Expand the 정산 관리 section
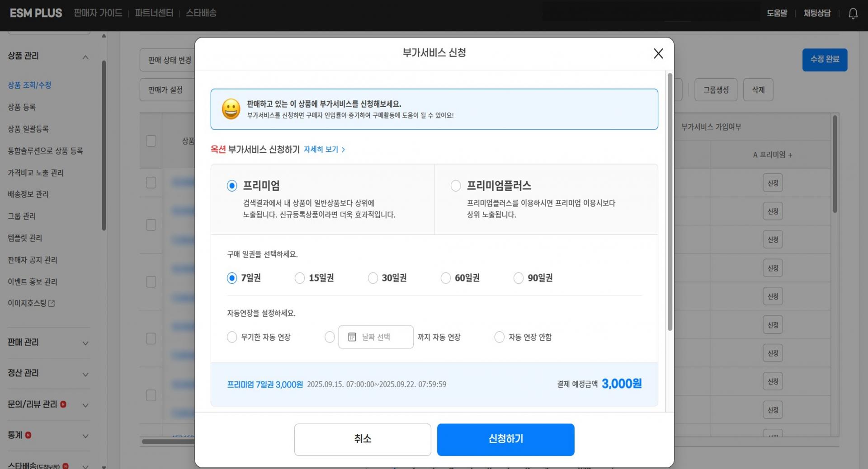868x469 pixels. (x=85, y=374)
